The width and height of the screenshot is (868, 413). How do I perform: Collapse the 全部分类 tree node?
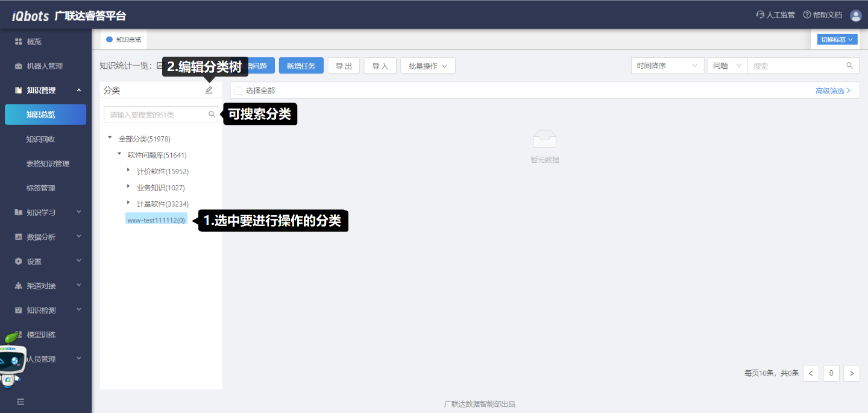[110, 138]
